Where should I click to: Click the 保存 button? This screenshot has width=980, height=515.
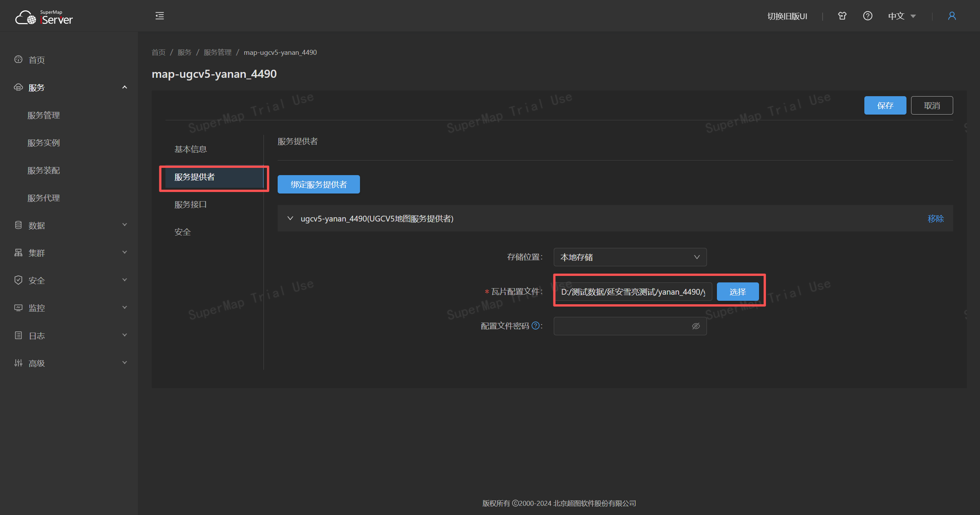[x=885, y=105]
